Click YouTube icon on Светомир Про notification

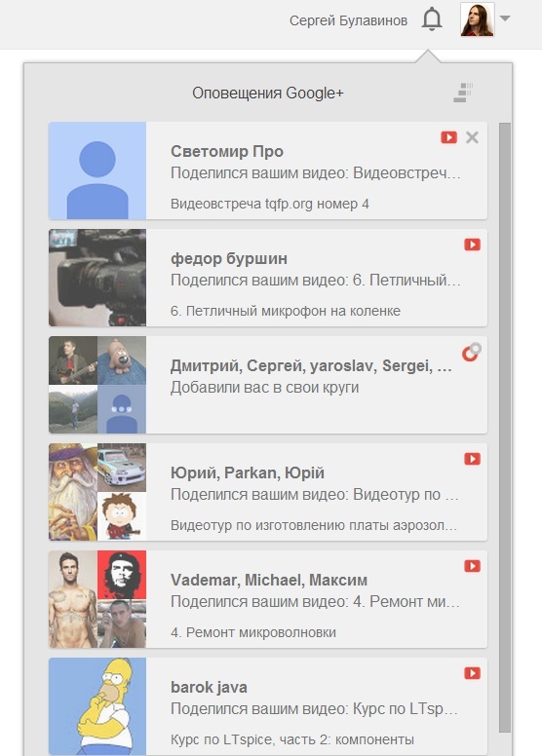[x=448, y=137]
